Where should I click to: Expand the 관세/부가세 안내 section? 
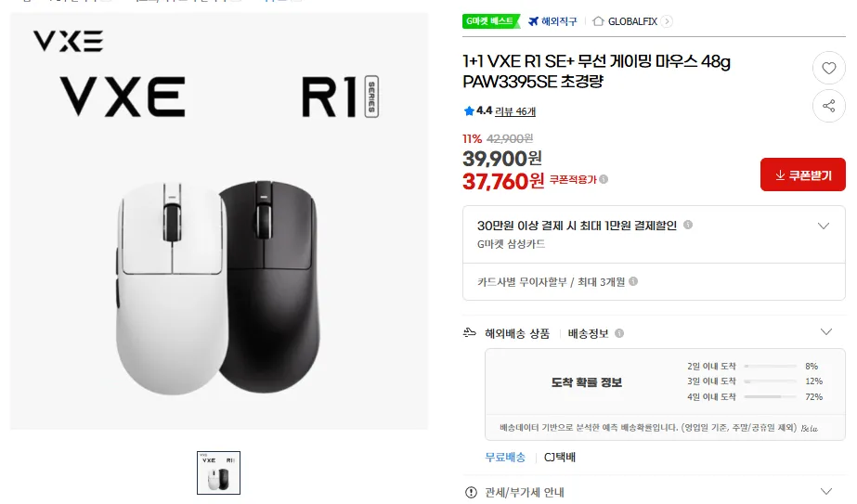[x=826, y=492]
